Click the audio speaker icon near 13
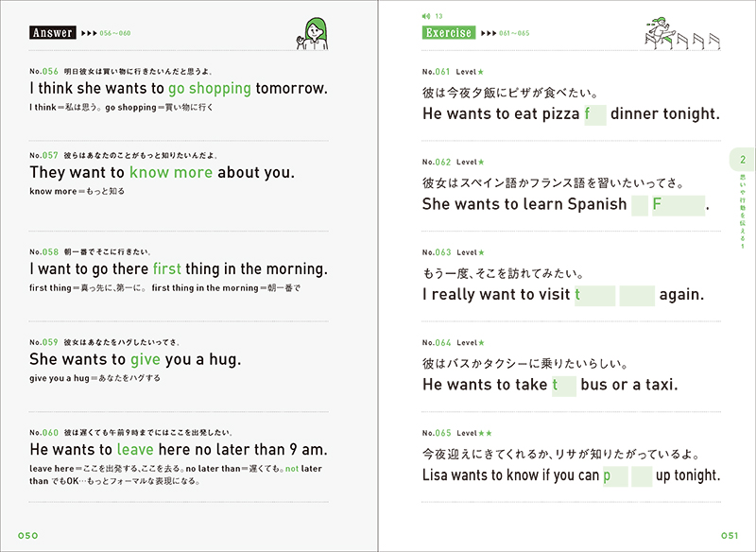 [426, 16]
